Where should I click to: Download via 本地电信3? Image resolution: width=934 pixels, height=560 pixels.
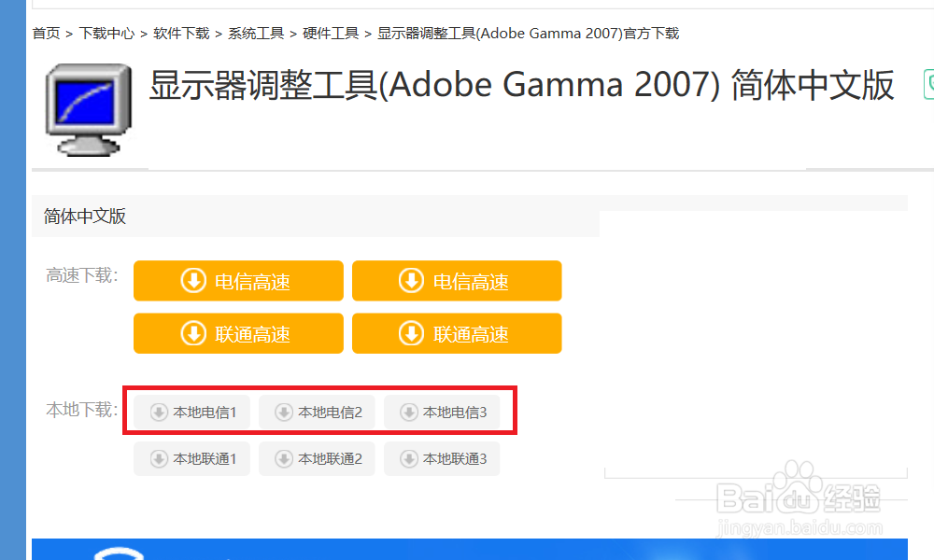click(442, 412)
